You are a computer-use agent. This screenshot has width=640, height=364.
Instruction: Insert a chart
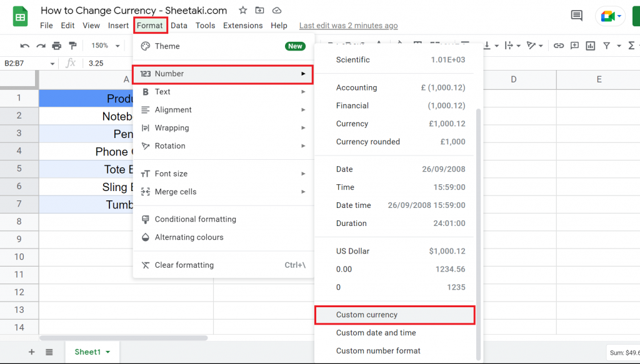click(590, 45)
